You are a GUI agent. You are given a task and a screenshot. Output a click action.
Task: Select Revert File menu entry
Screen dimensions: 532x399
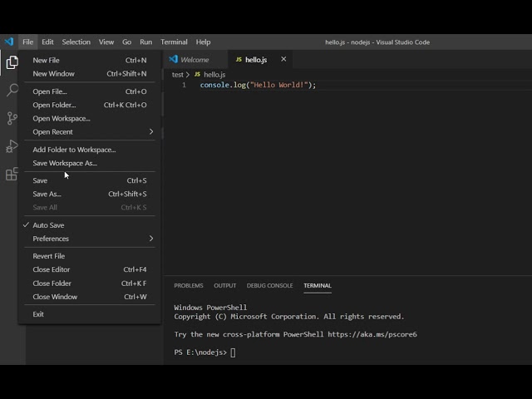tap(90, 256)
